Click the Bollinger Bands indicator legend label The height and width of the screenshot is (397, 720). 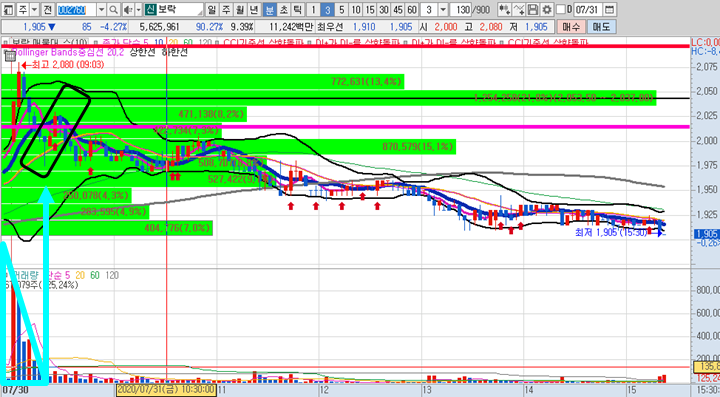(67, 52)
